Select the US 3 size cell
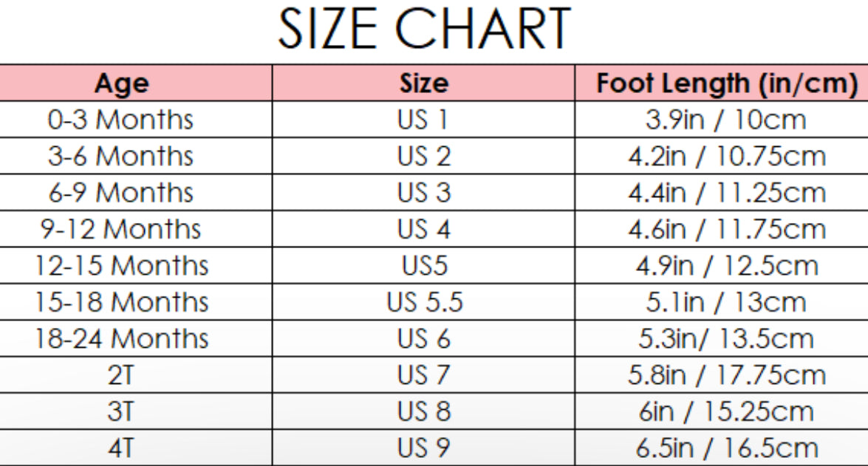Screen dimensions: 868x466 click(x=423, y=193)
